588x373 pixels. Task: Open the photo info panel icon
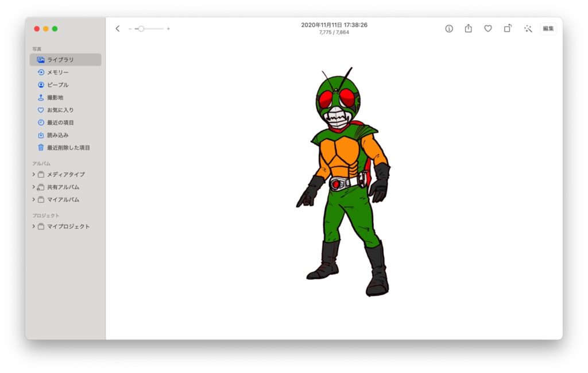449,29
